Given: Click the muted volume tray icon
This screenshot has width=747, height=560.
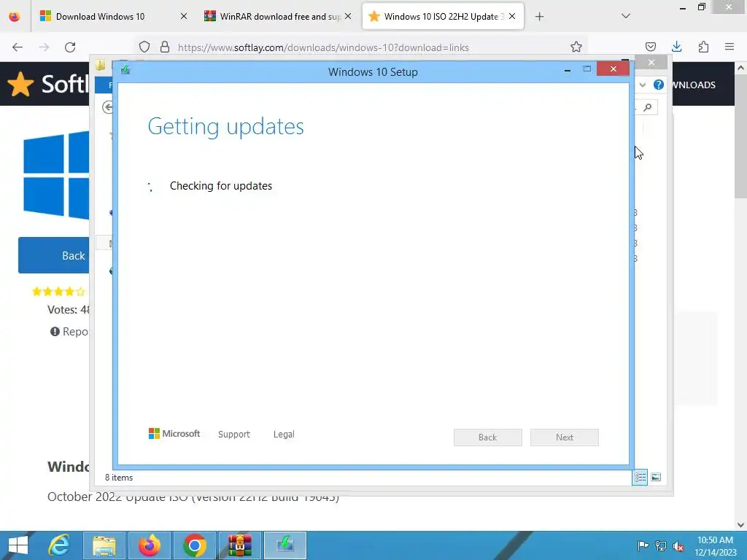Looking at the screenshot, I should pos(678,546).
